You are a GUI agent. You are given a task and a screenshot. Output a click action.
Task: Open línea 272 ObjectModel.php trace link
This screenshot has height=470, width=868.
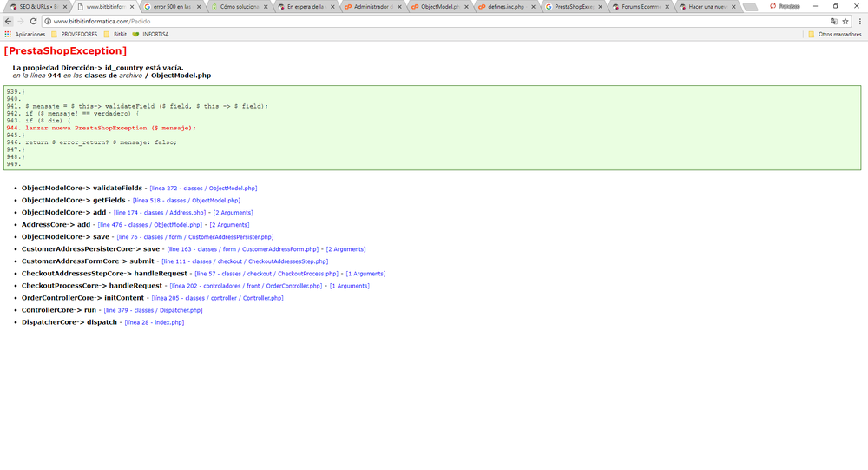pyautogui.click(x=203, y=189)
